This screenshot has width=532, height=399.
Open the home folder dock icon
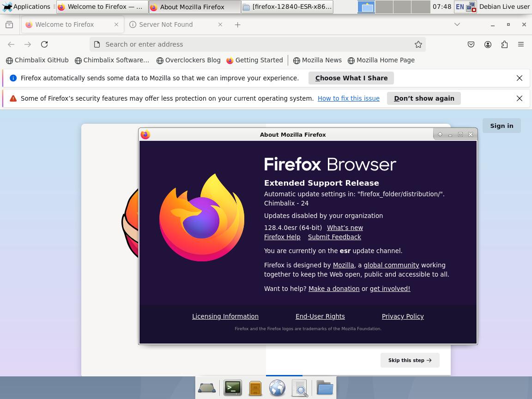(x=325, y=387)
